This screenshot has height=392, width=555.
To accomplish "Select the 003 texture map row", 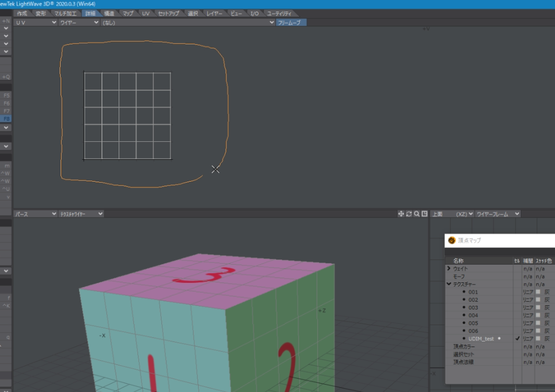I will pos(473,307).
